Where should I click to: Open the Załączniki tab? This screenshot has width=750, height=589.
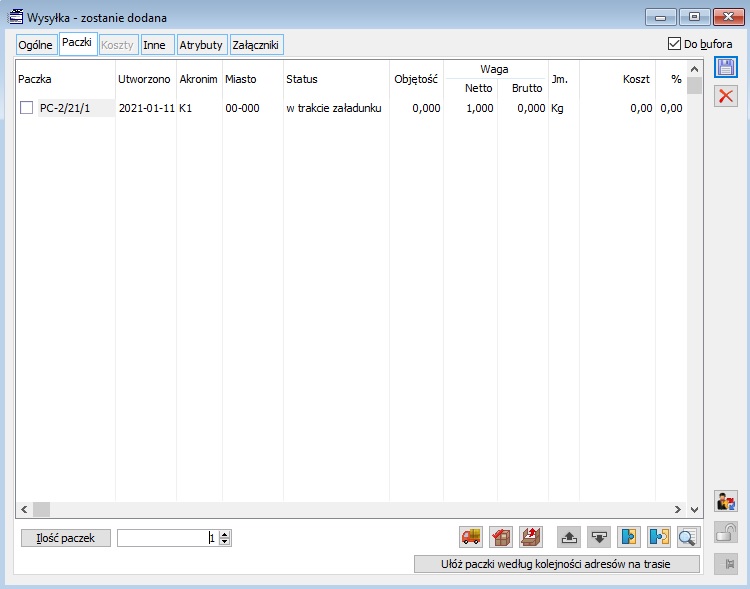tap(256, 45)
